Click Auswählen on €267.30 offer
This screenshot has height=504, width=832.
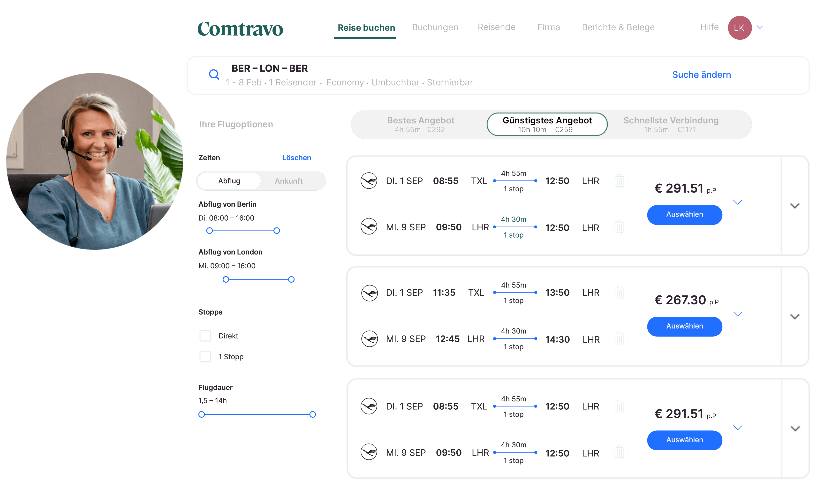tap(684, 326)
